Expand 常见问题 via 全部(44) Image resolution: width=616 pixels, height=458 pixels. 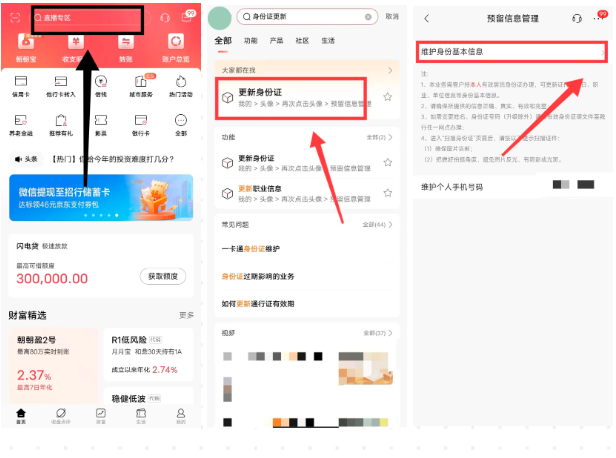378,225
